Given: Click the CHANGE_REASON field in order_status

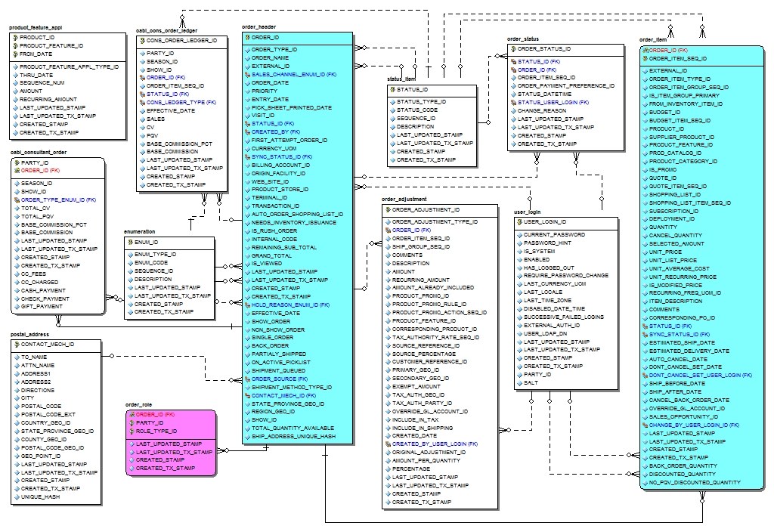Looking at the screenshot, I should 542,111.
